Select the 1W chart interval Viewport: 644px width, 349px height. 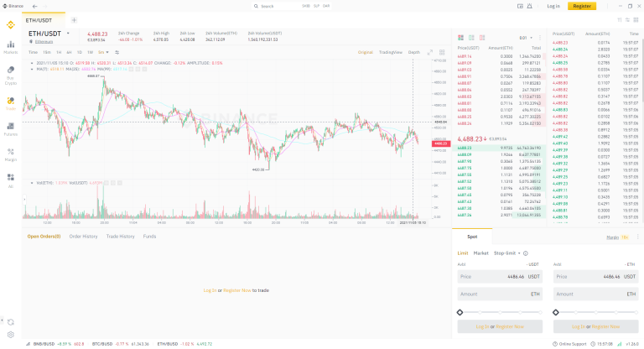click(x=90, y=52)
